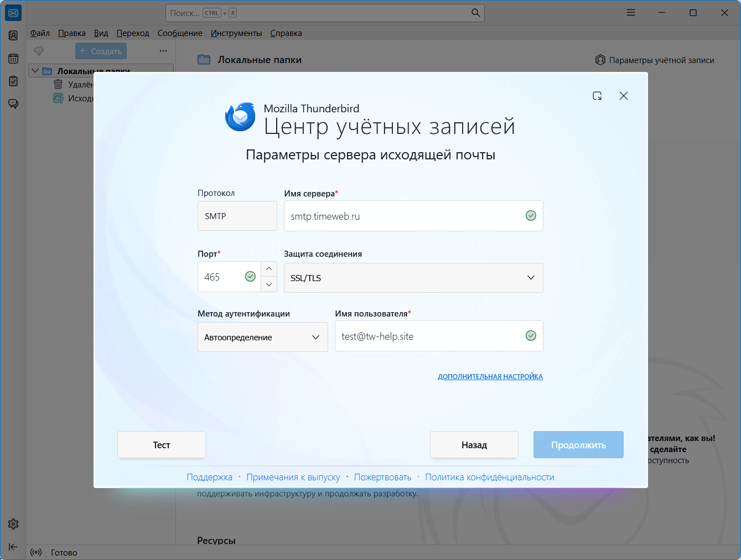Click the Ресурсы heading in the main window
This screenshot has height=560, width=741.
(x=216, y=540)
